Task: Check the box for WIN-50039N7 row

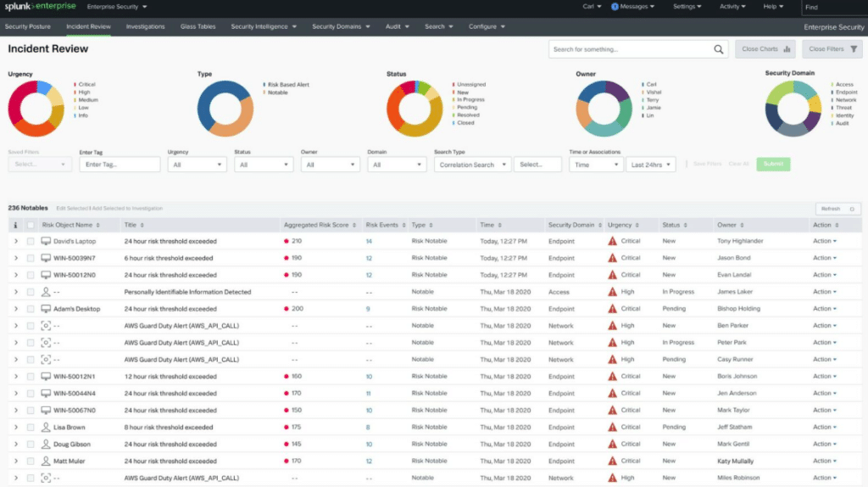Action: pyautogui.click(x=31, y=258)
